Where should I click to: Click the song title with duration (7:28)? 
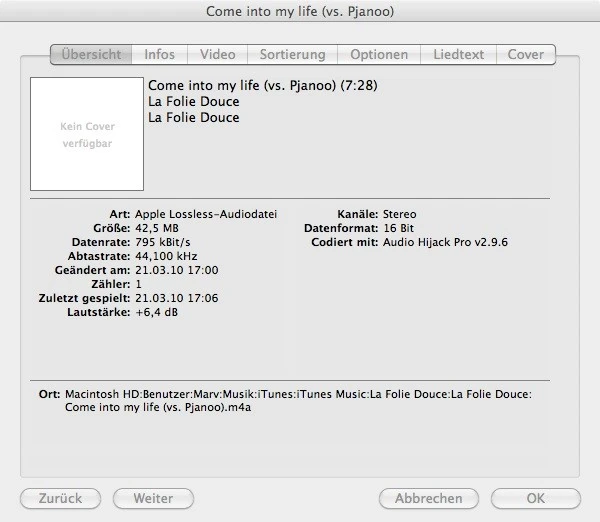262,85
